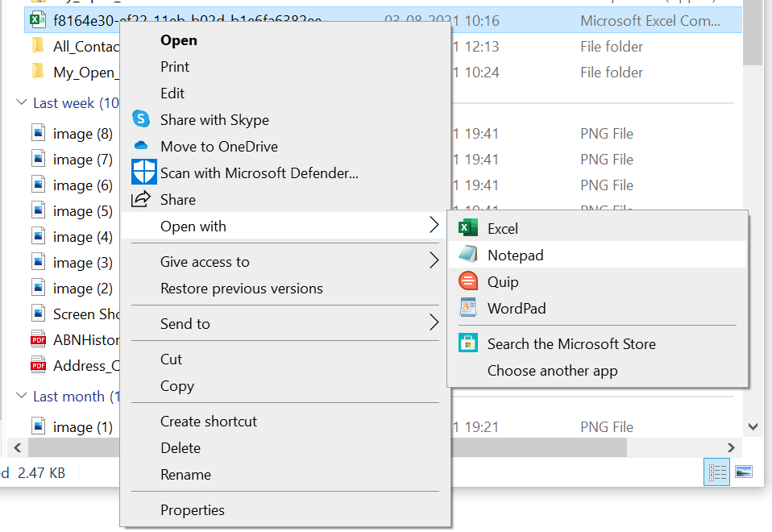Click the OneDrive cloud icon
This screenshot has width=772, height=532.
[142, 146]
